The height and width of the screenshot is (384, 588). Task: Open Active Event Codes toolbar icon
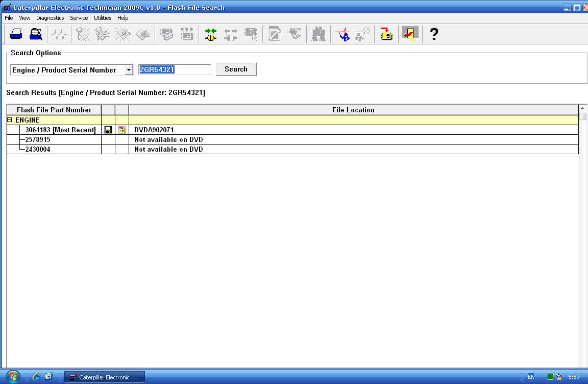click(x=122, y=34)
